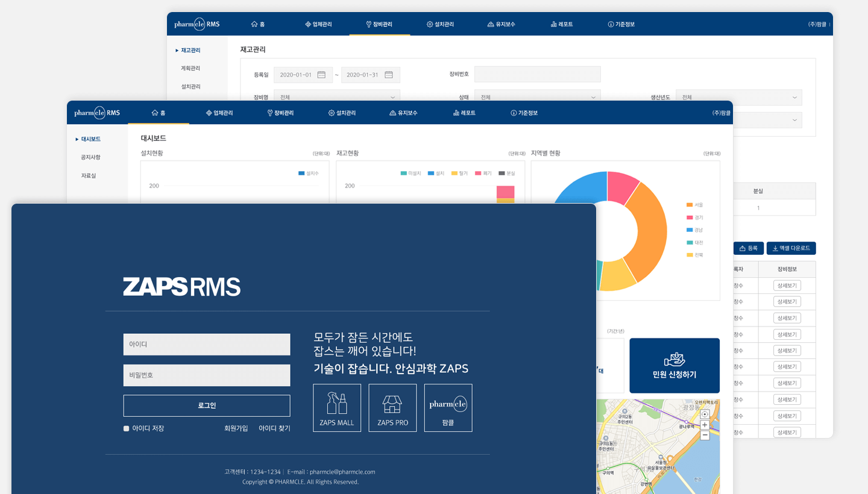Expand the dropdown beneath 생산년도 field
Viewport: 868px width, 494px height.
tap(767, 120)
